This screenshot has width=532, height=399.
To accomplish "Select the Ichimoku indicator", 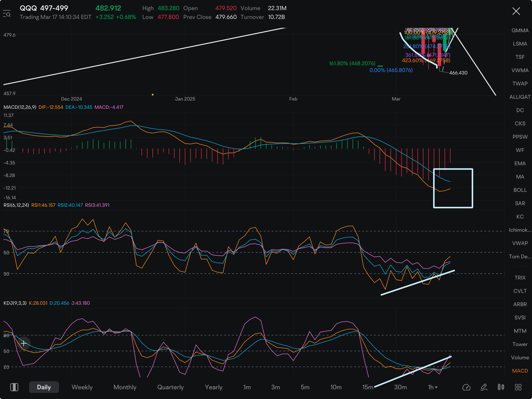I will tap(520, 230).
